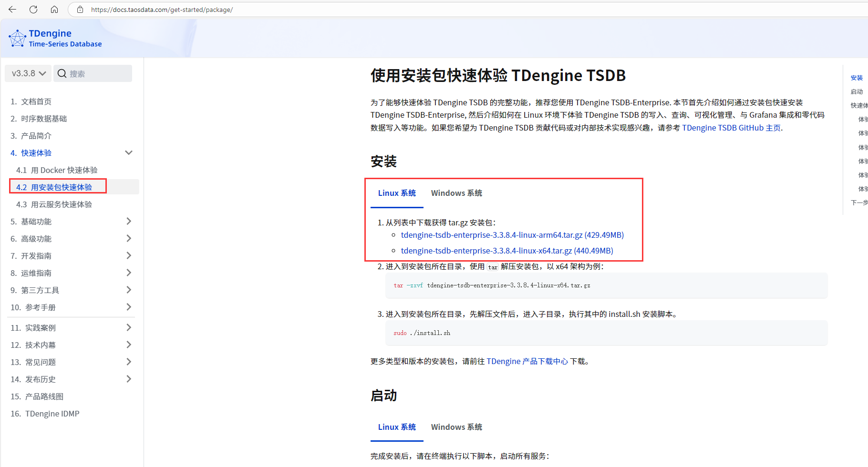The height and width of the screenshot is (467, 868).
Task: Switch to Windows 系统 tab under 启动
Action: pos(456,427)
